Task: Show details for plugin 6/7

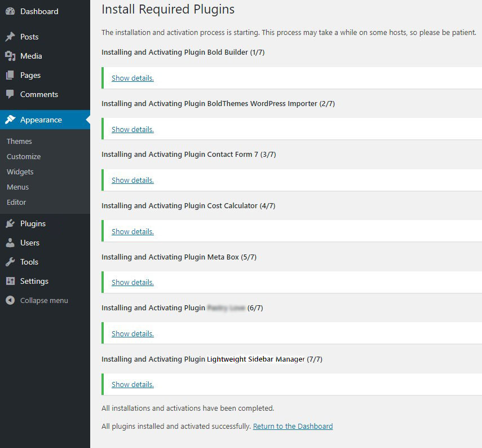Action: pos(132,334)
